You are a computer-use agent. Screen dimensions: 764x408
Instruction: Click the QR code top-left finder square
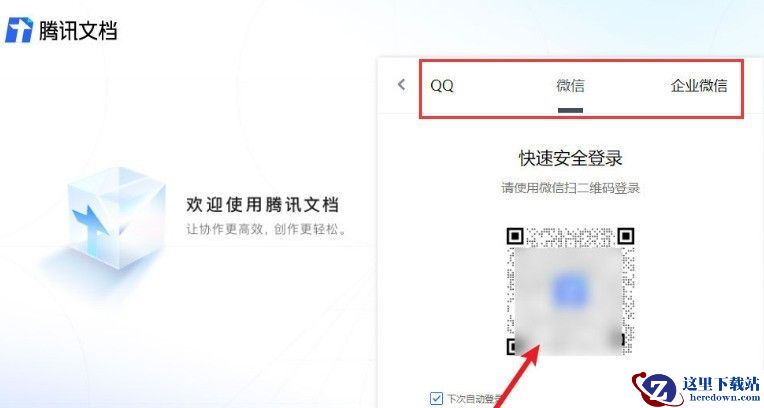515,236
